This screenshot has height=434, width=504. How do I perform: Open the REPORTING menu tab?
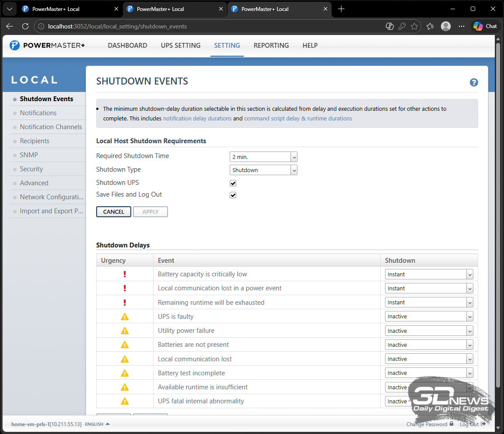271,46
